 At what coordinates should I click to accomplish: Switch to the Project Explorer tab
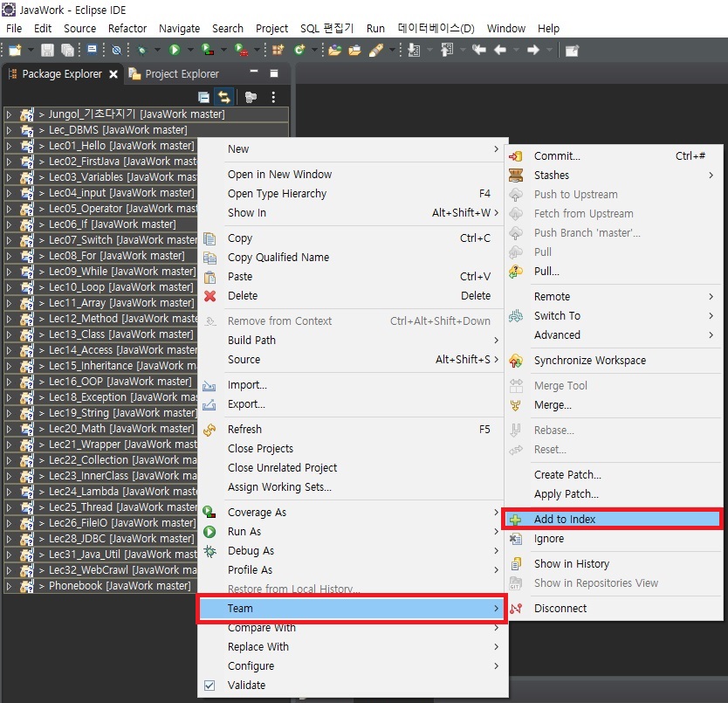coord(174,74)
